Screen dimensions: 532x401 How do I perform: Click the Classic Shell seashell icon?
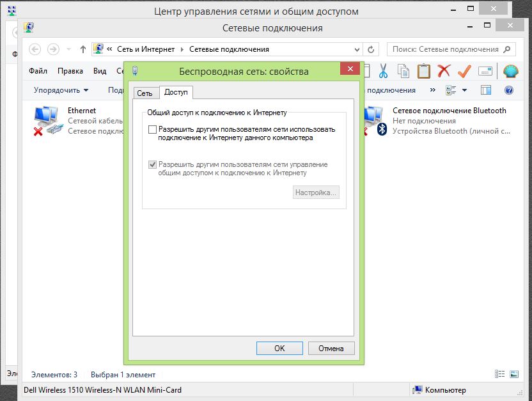point(510,71)
